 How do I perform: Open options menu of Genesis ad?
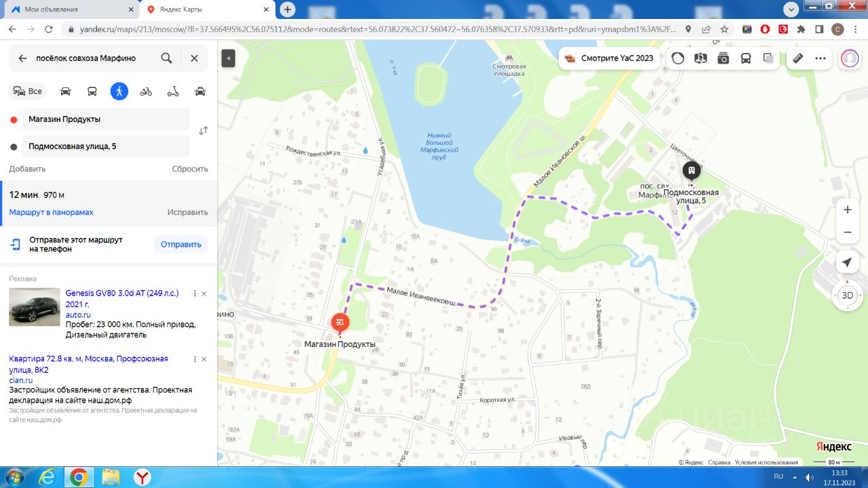coord(195,293)
